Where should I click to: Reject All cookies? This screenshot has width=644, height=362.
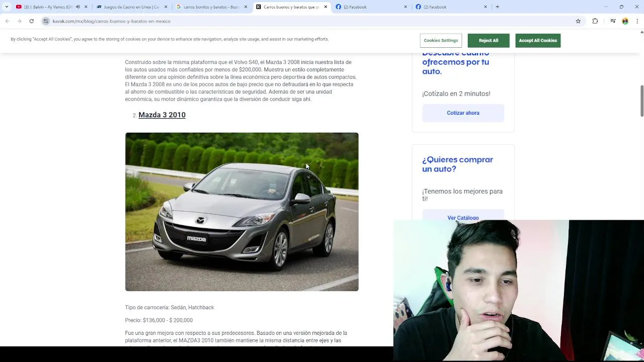pyautogui.click(x=488, y=41)
